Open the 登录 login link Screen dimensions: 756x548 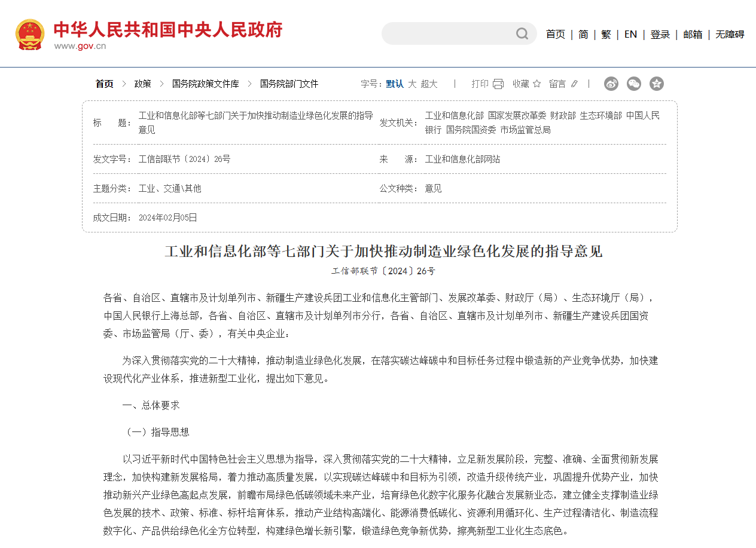click(x=660, y=34)
